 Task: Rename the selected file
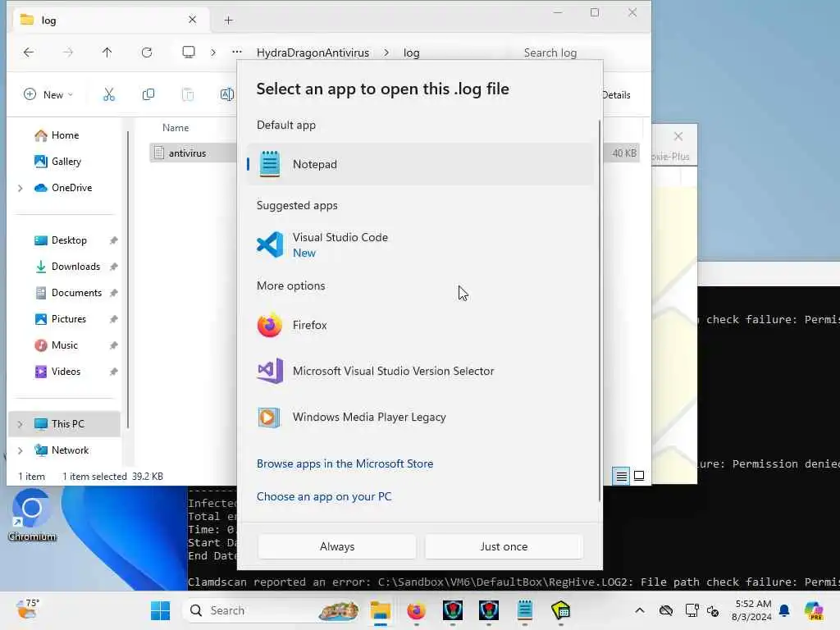coord(226,95)
